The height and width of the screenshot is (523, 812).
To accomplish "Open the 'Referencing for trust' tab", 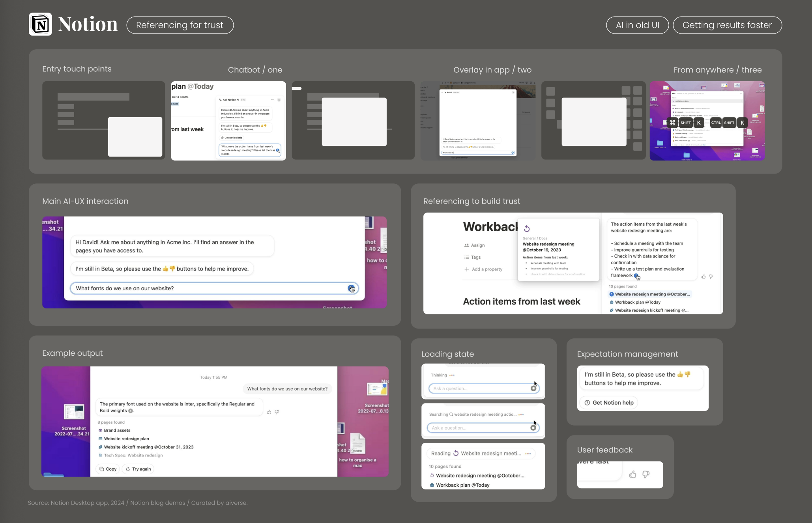I will pyautogui.click(x=180, y=25).
